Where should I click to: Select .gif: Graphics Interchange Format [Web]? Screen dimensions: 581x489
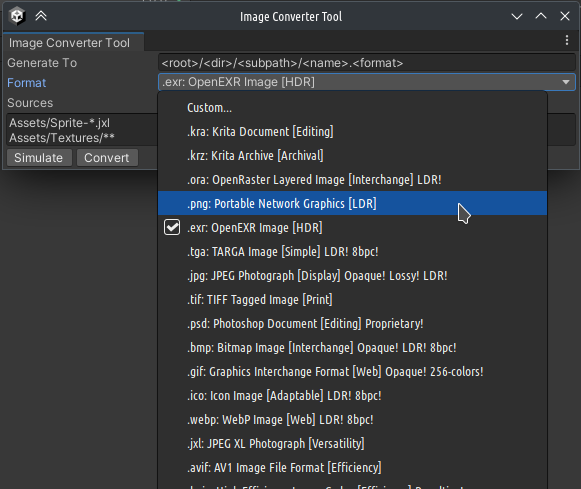coord(352,372)
